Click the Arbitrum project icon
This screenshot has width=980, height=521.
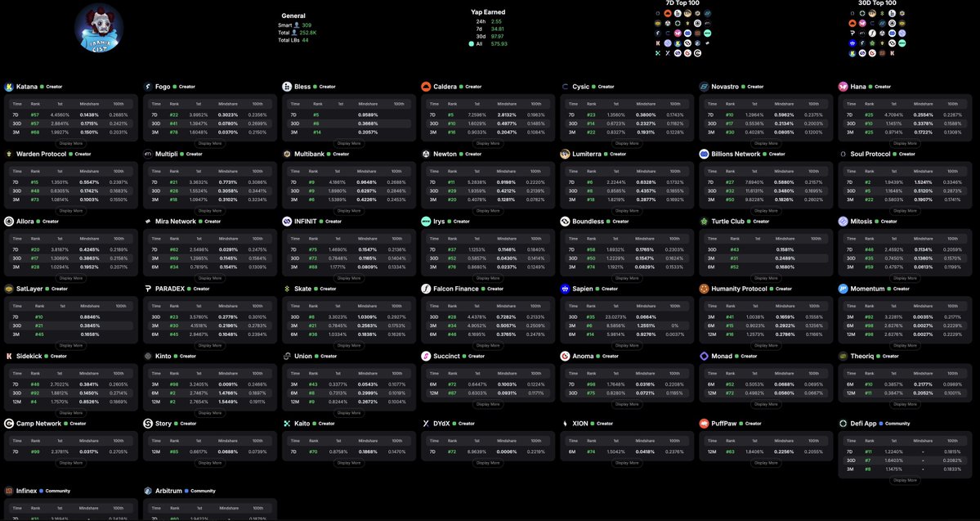click(x=148, y=491)
